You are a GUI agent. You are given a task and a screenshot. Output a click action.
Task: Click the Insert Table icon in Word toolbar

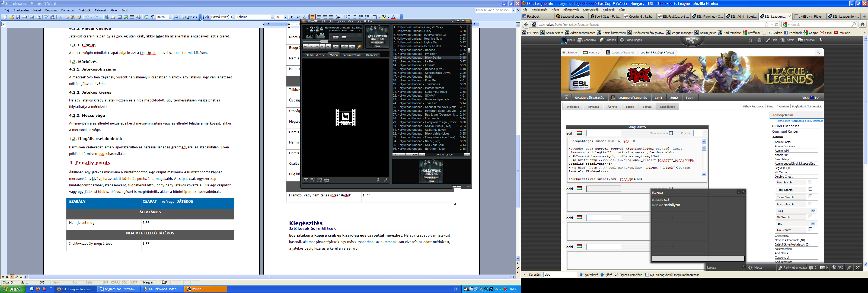119,17
